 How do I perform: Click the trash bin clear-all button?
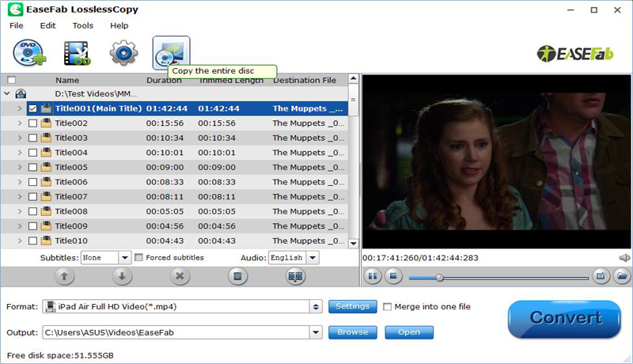click(237, 276)
